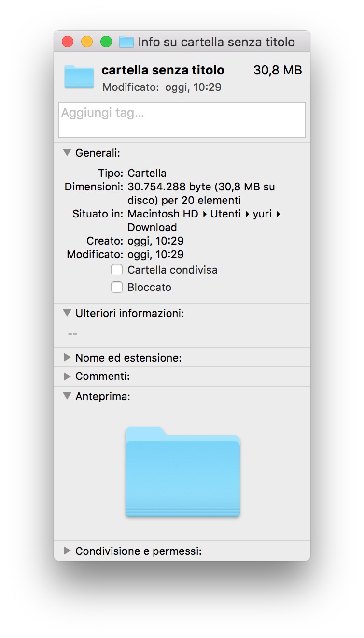Click the small folder icon in the title bar
Viewport: 364px width, 638px height.
[x=126, y=42]
